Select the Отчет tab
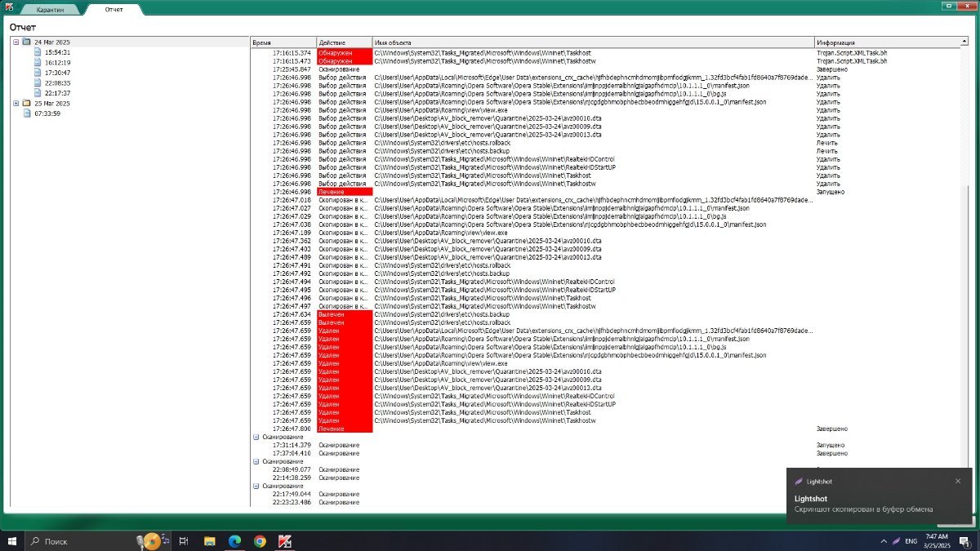This screenshot has height=551, width=980. tap(114, 9)
